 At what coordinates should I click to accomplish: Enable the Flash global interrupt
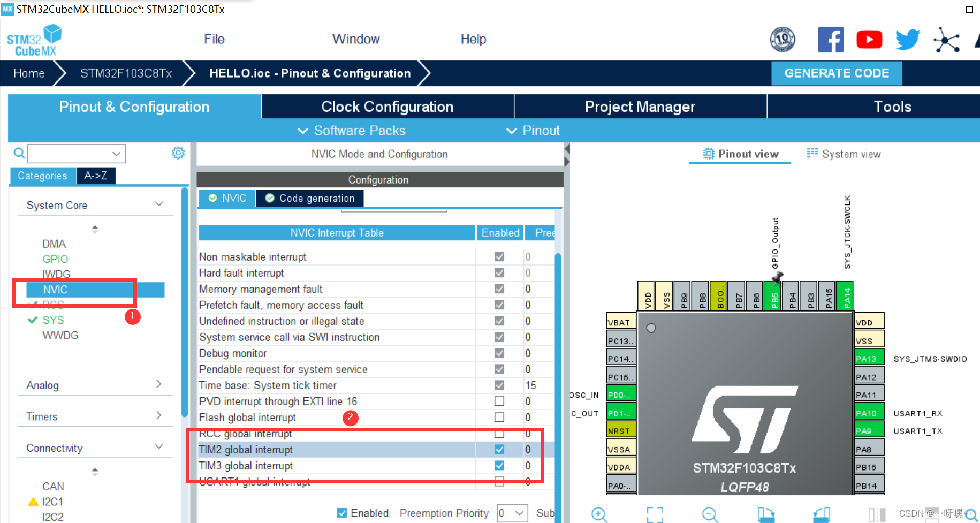[499, 418]
